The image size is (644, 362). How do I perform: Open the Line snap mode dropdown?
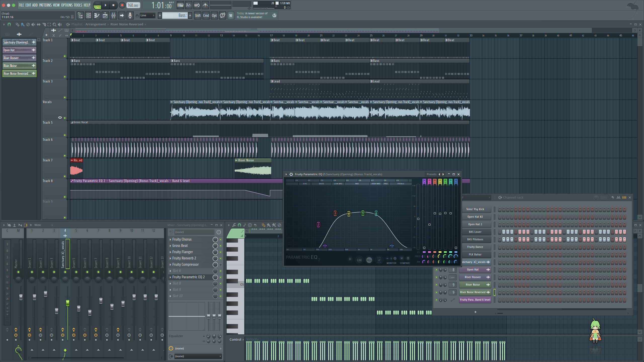[x=147, y=15]
